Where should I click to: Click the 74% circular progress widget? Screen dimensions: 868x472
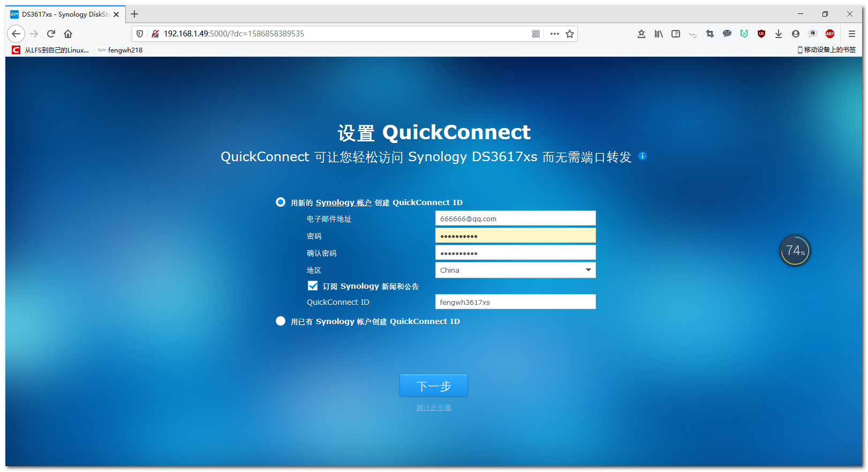click(795, 251)
